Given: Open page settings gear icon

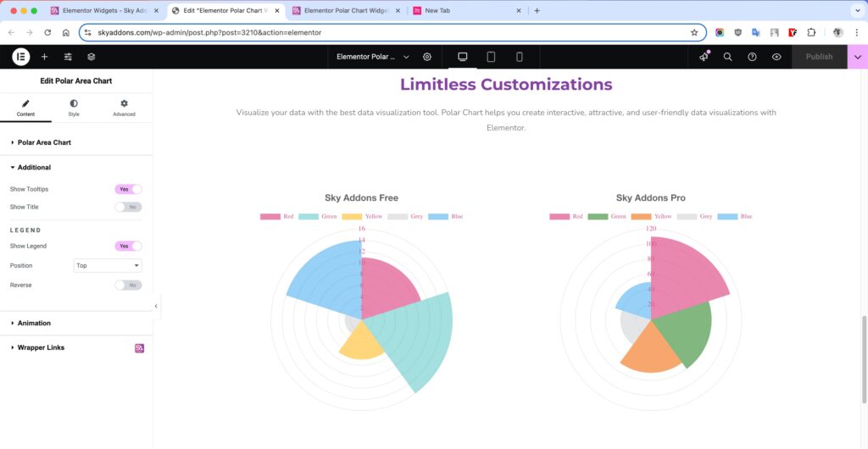Looking at the screenshot, I should 427,57.
